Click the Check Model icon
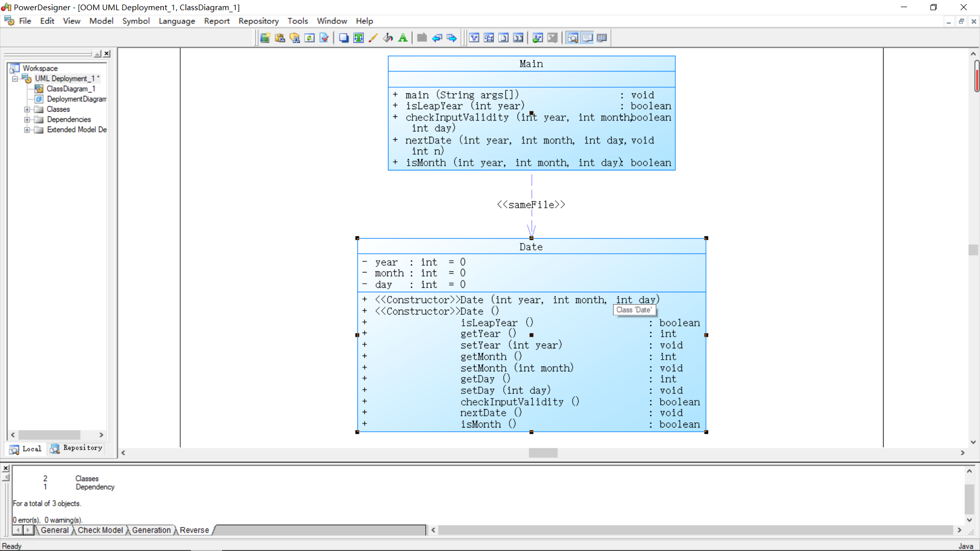The image size is (980, 551). pos(324,38)
